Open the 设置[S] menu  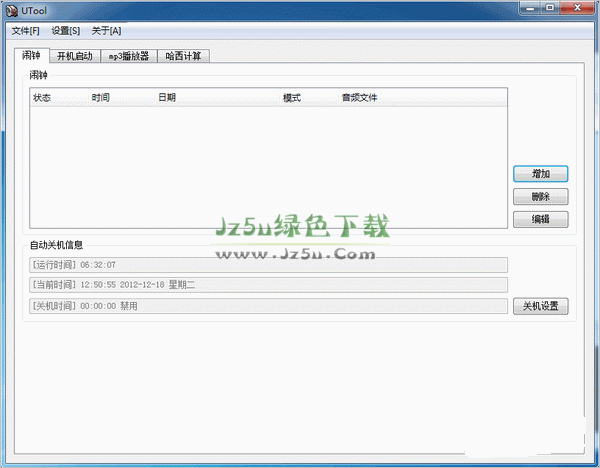66,31
